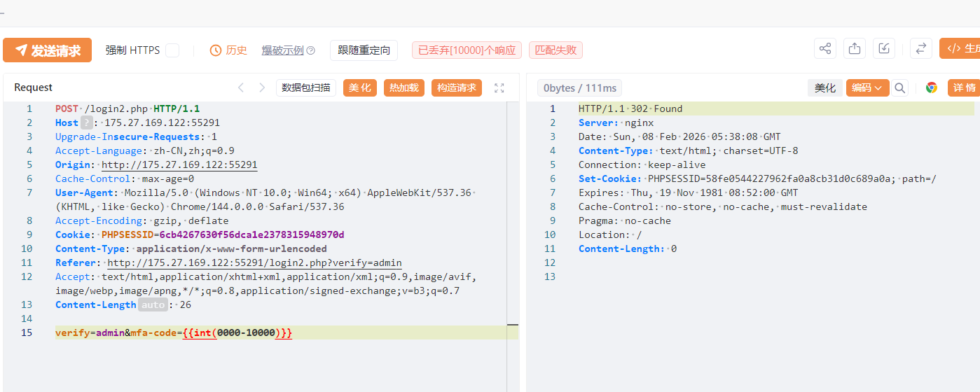
Task: Click the 爆破示例 link
Action: tap(282, 50)
